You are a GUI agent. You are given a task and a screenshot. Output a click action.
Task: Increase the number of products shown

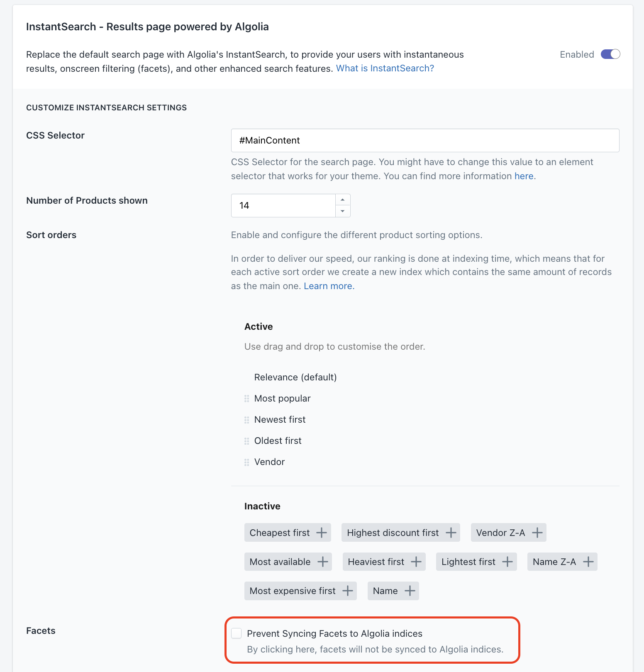click(x=343, y=200)
